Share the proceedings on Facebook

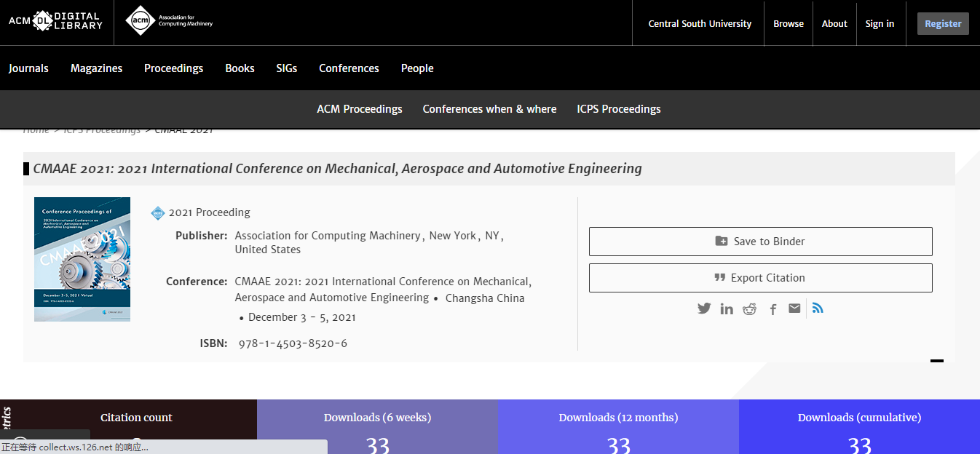pos(773,309)
